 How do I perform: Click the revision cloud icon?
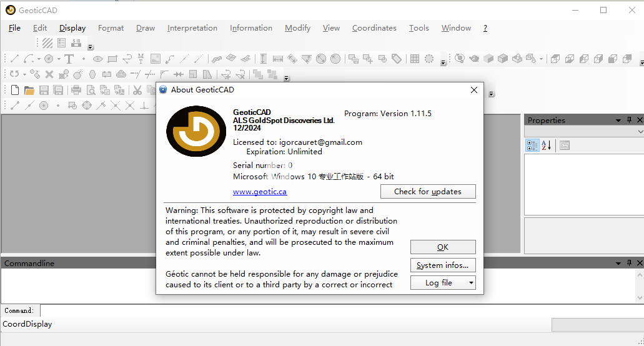click(121, 74)
